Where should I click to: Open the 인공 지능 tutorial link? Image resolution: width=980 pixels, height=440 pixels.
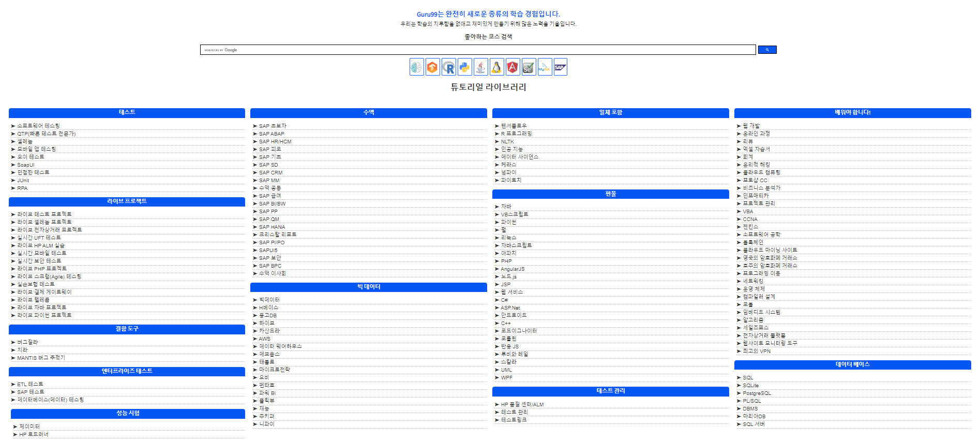(x=511, y=149)
